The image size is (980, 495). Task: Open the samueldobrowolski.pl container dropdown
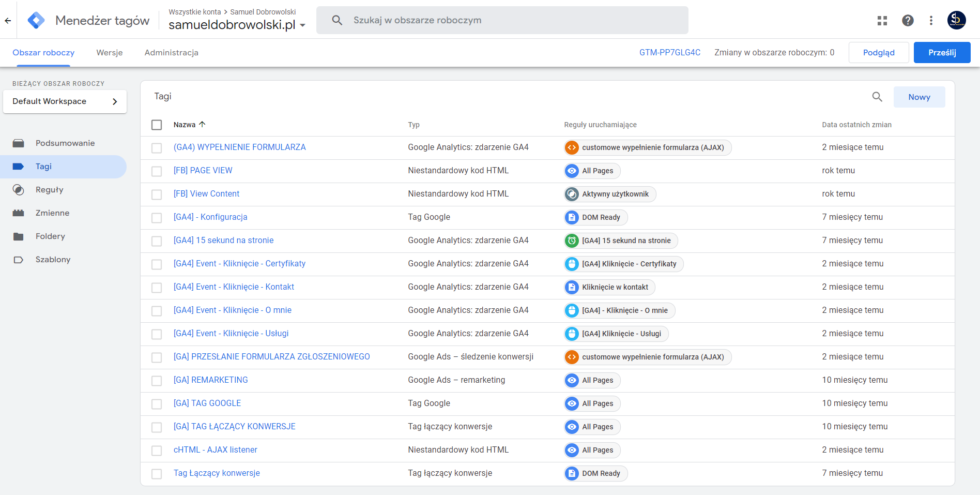coord(237,25)
